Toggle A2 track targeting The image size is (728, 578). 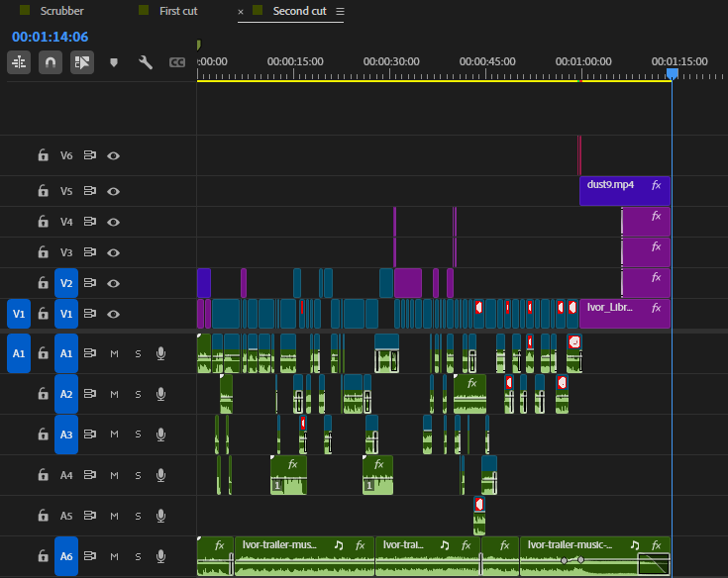(66, 394)
